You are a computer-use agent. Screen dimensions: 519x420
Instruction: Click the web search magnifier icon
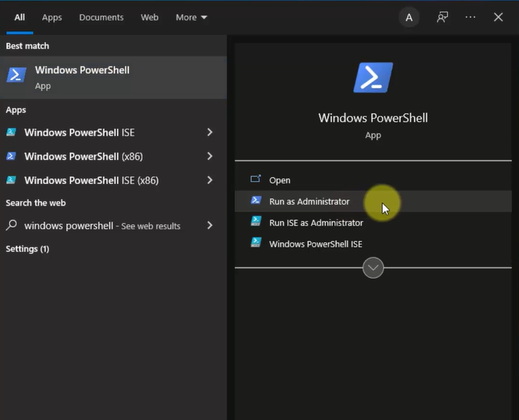(11, 225)
